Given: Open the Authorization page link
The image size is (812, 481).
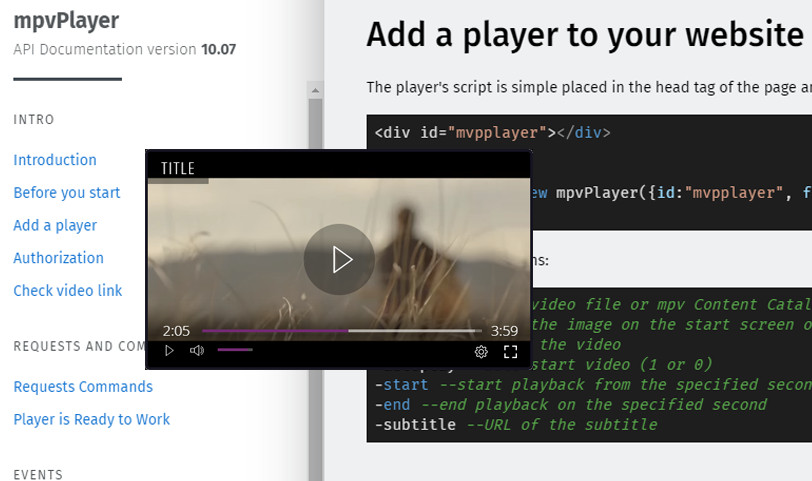Looking at the screenshot, I should (x=59, y=258).
